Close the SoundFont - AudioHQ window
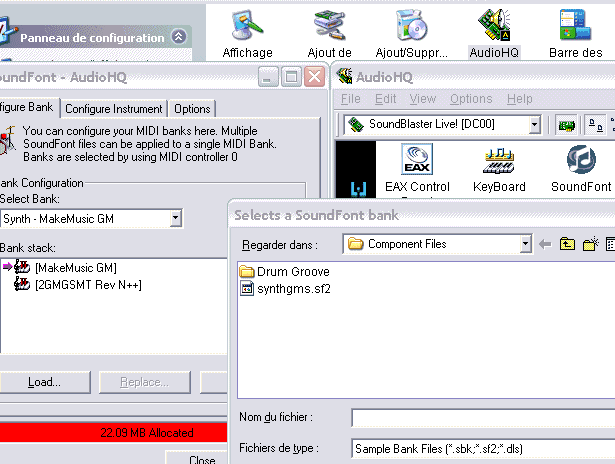Image resolution: width=615 pixels, height=464 pixels. (315, 76)
